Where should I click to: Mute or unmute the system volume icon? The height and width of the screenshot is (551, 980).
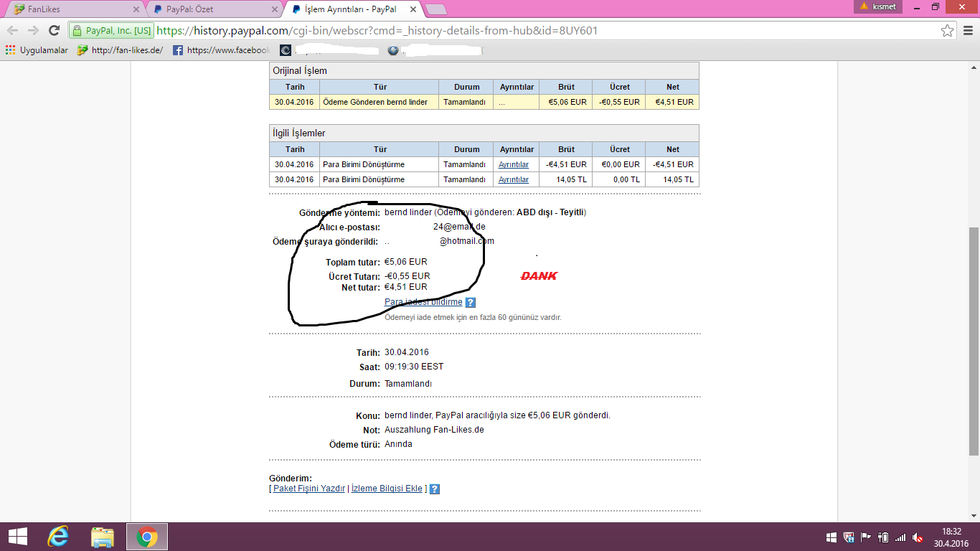[x=917, y=537]
